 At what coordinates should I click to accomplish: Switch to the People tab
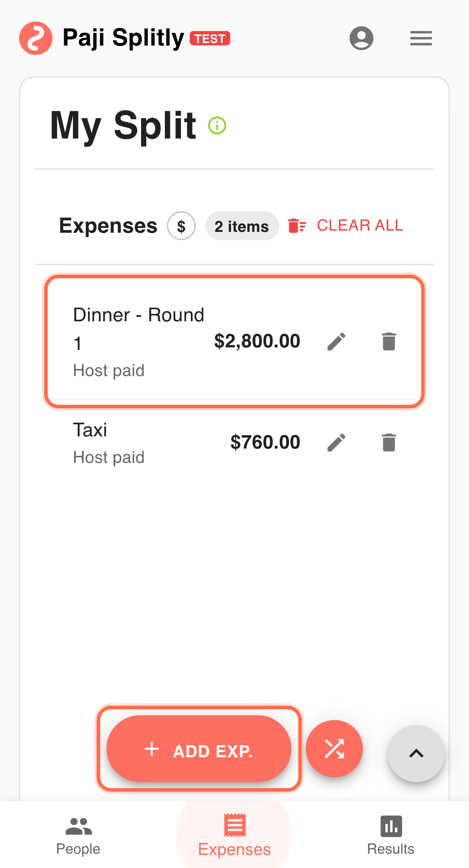point(78,835)
